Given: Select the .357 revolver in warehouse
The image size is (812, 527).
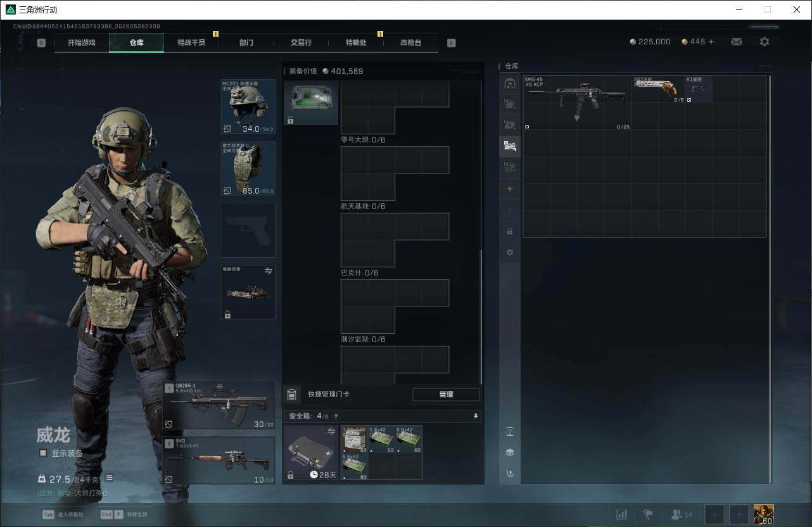Looking at the screenshot, I should 659,89.
